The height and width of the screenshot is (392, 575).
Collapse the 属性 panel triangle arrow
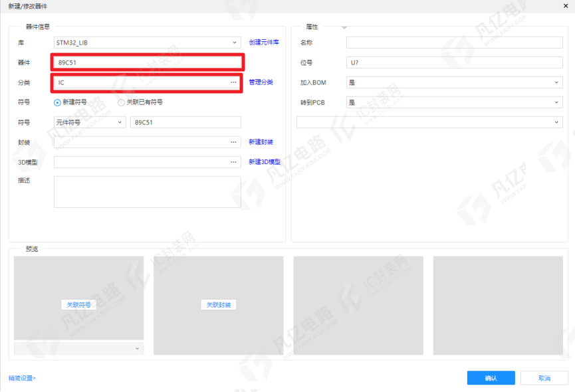(x=344, y=27)
